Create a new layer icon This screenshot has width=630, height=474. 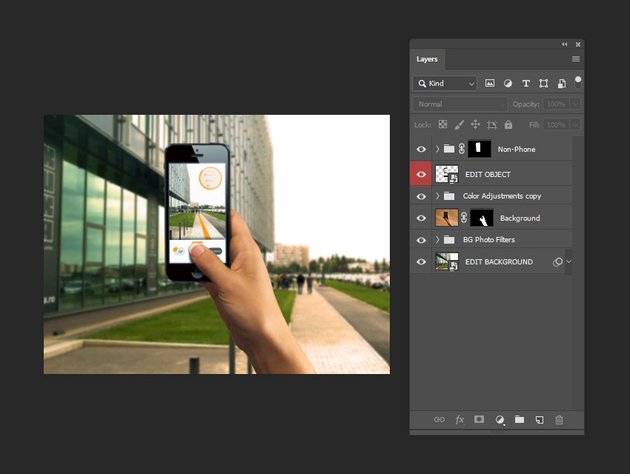[540, 420]
